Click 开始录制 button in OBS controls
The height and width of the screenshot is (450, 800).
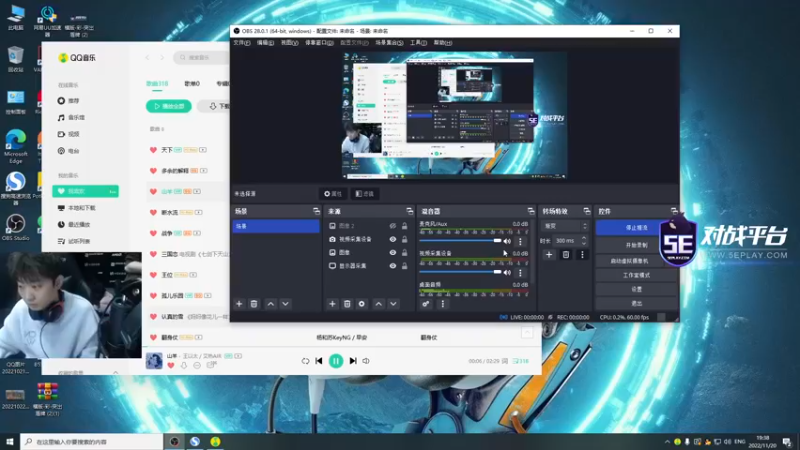pyautogui.click(x=636, y=245)
